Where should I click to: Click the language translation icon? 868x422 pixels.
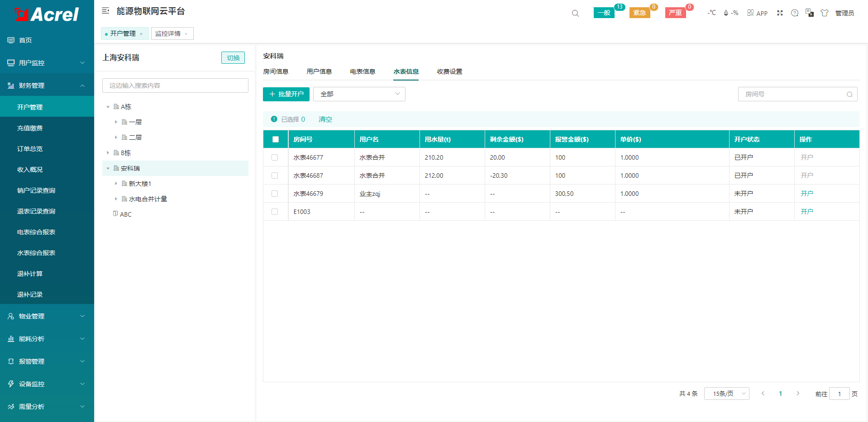click(x=810, y=13)
